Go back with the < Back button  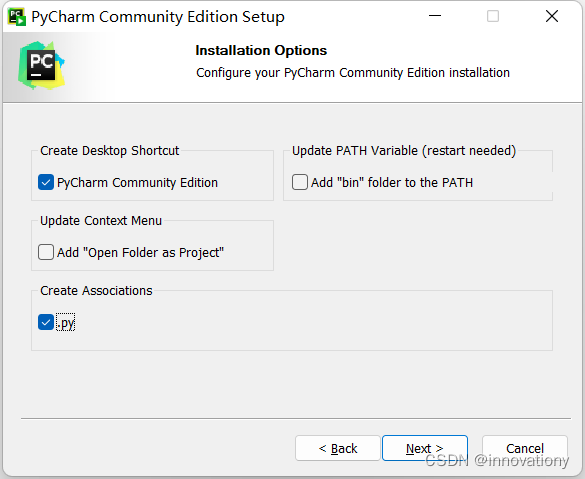tap(338, 448)
